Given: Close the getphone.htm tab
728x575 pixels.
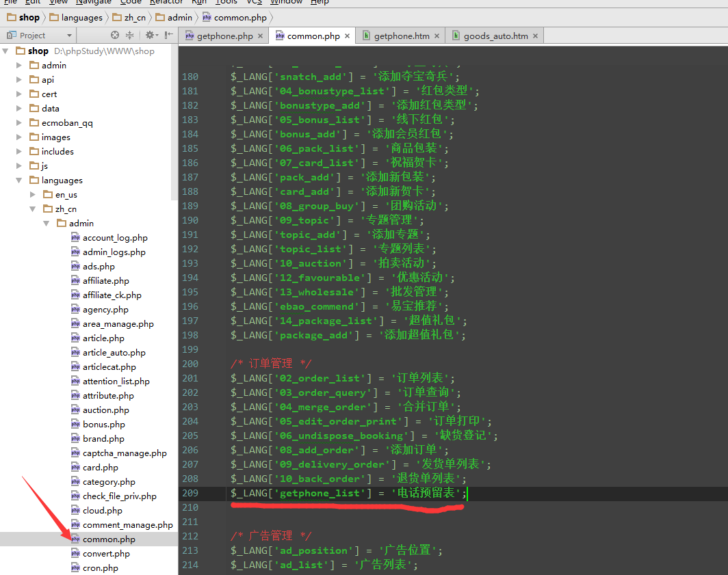Looking at the screenshot, I should point(437,36).
